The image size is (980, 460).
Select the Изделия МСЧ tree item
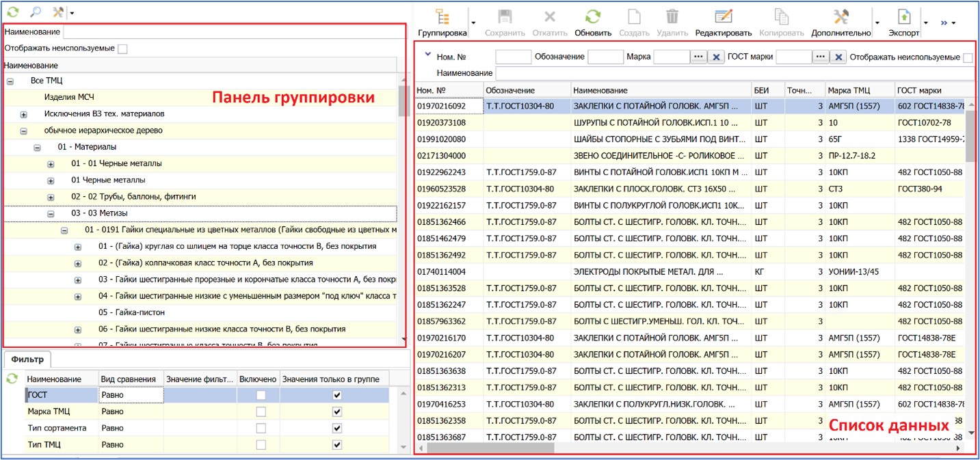(x=69, y=97)
